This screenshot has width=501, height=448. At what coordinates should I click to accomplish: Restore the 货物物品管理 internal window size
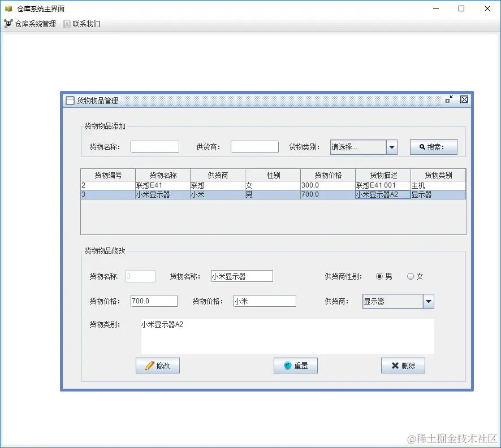click(449, 99)
